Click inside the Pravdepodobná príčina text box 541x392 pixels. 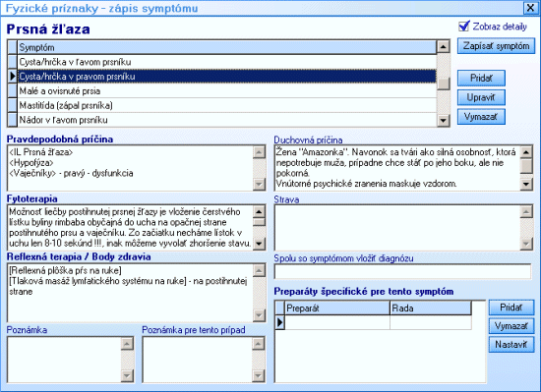131,168
